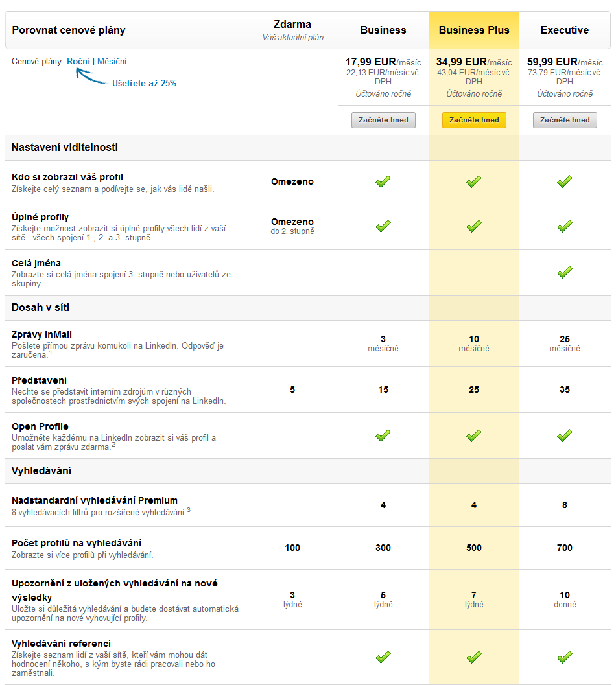The image size is (616, 685).
Task: Click Začněte hned under Business plan
Action: tap(383, 120)
